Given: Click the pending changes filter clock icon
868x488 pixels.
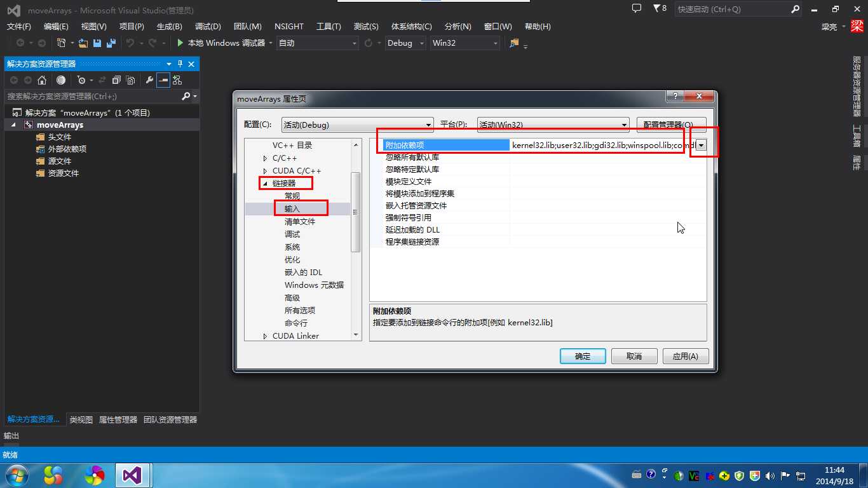Looking at the screenshot, I should point(81,80).
